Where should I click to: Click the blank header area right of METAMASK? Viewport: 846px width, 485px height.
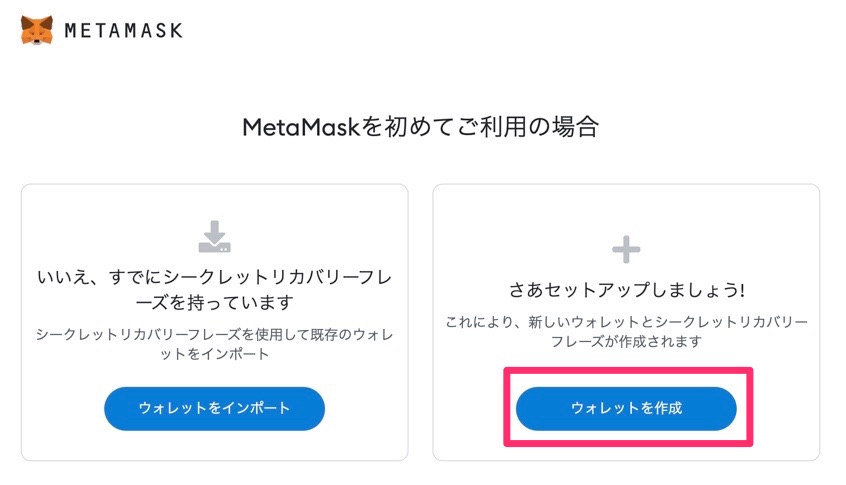point(486,30)
